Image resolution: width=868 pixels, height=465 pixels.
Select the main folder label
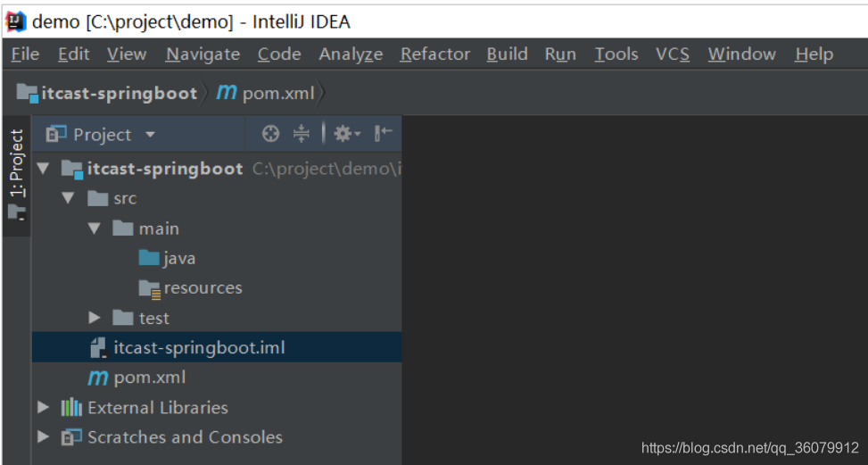[159, 228]
